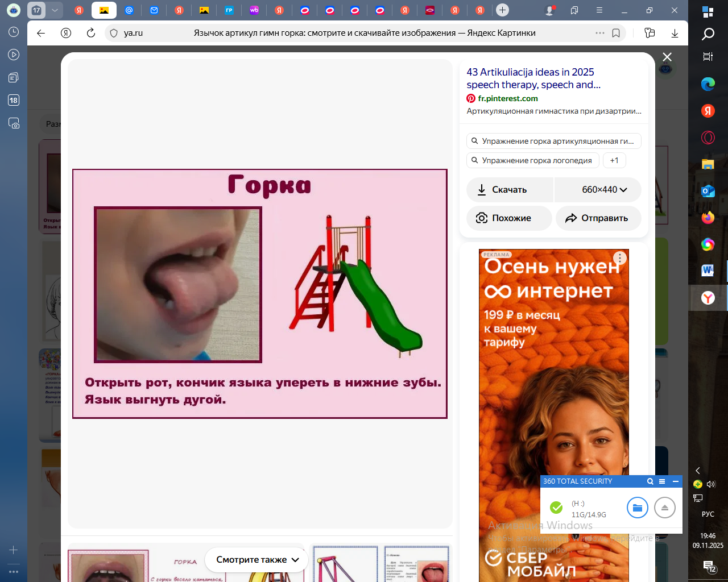The width and height of the screenshot is (728, 582).
Task: Open the fr.pinterest.com source link
Action: coord(507,98)
